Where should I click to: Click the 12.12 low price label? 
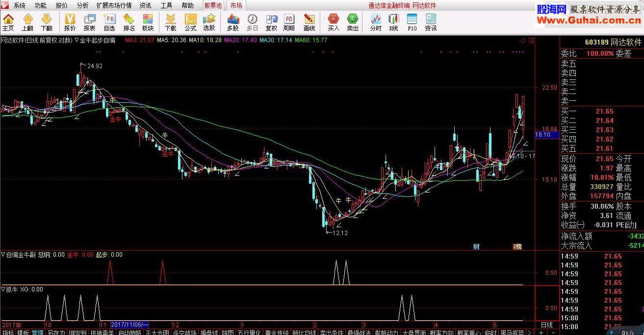(340, 233)
